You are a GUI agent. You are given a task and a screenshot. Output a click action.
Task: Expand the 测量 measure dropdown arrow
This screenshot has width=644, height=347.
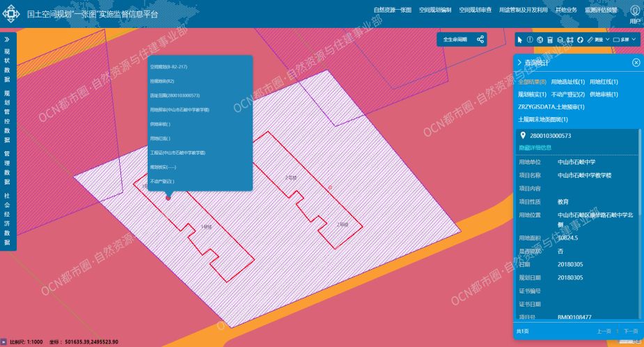coord(607,40)
